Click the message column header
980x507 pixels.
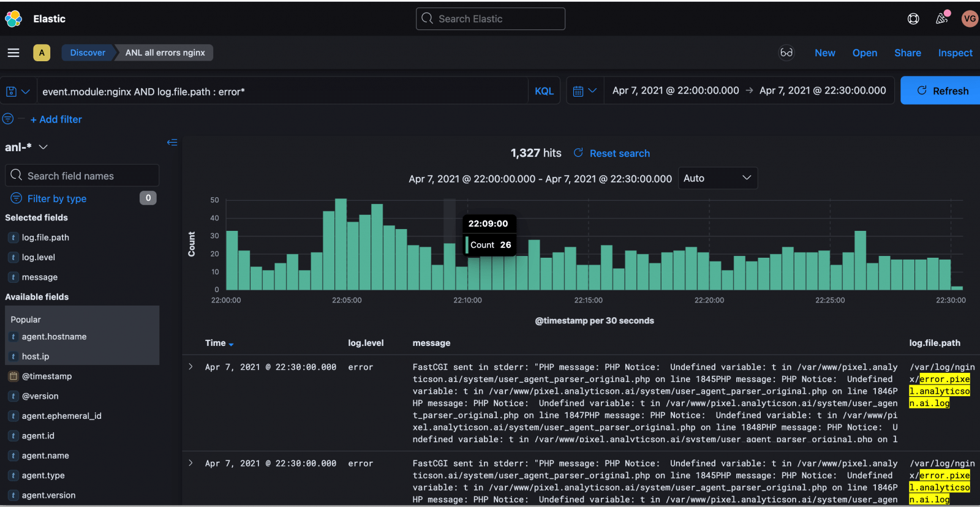pos(431,343)
